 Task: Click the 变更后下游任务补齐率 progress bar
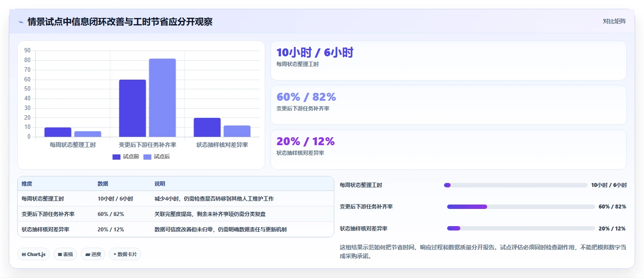(521, 207)
